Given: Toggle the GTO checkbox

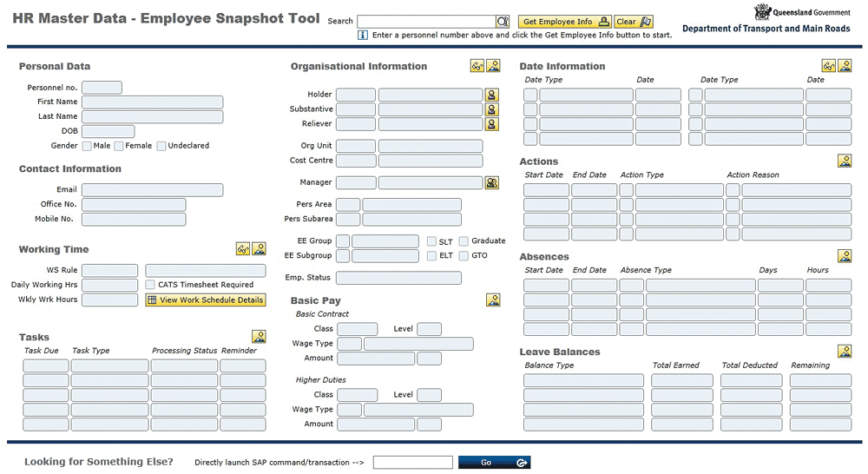Looking at the screenshot, I should click(464, 256).
